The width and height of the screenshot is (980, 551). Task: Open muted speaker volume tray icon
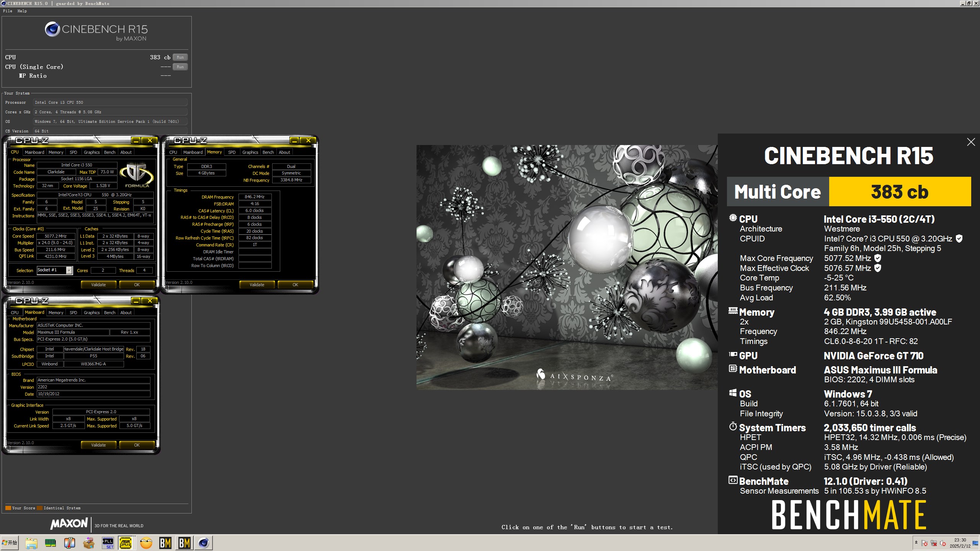click(943, 543)
